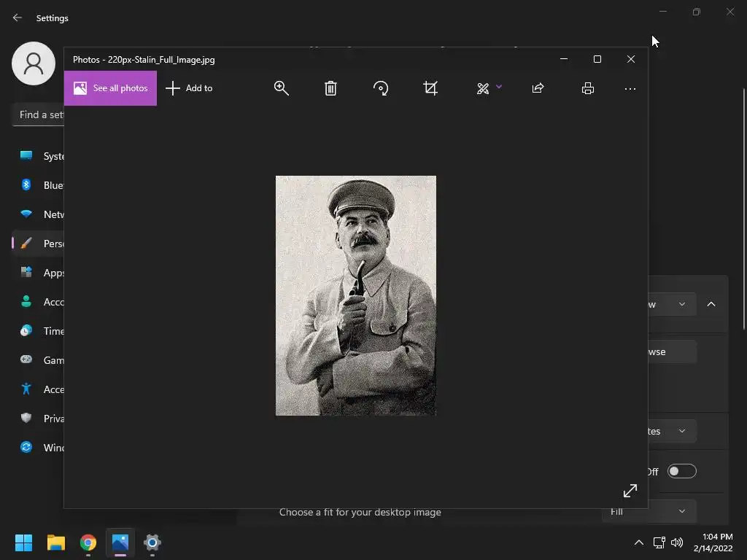Print the photo using the printer icon
The image size is (747, 560).
588,88
